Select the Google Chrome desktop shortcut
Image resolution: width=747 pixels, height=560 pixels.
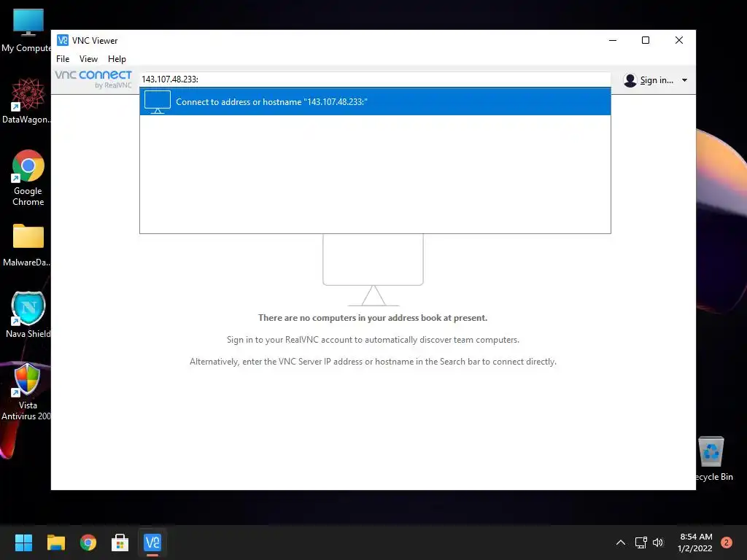tap(28, 178)
